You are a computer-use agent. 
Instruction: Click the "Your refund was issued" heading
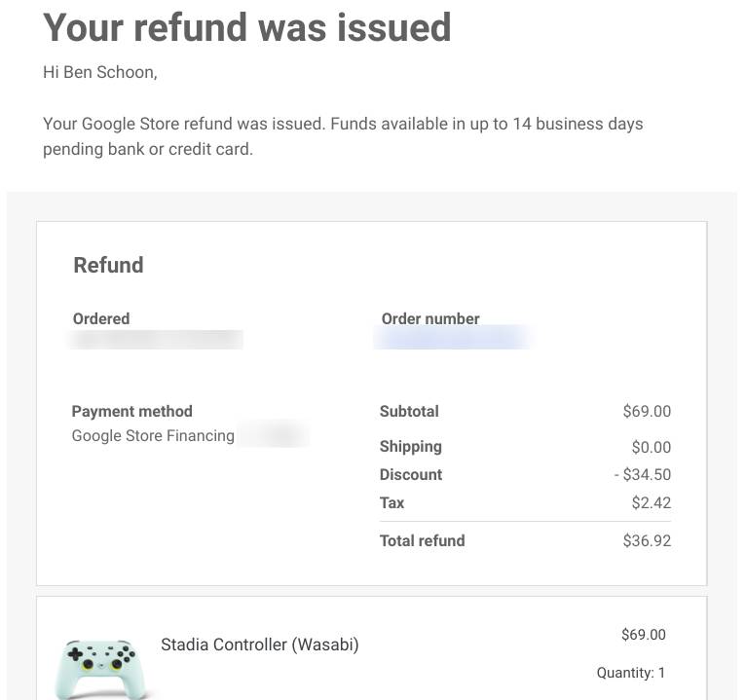(x=247, y=27)
